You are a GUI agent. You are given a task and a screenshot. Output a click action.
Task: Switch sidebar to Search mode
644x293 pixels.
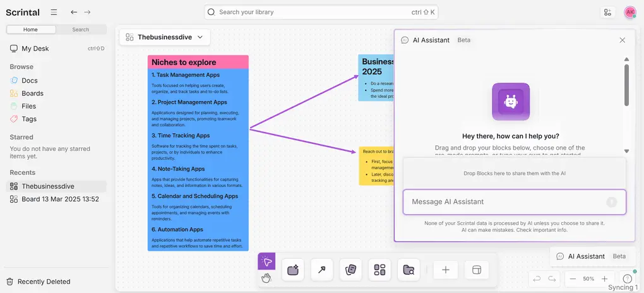[80, 30]
